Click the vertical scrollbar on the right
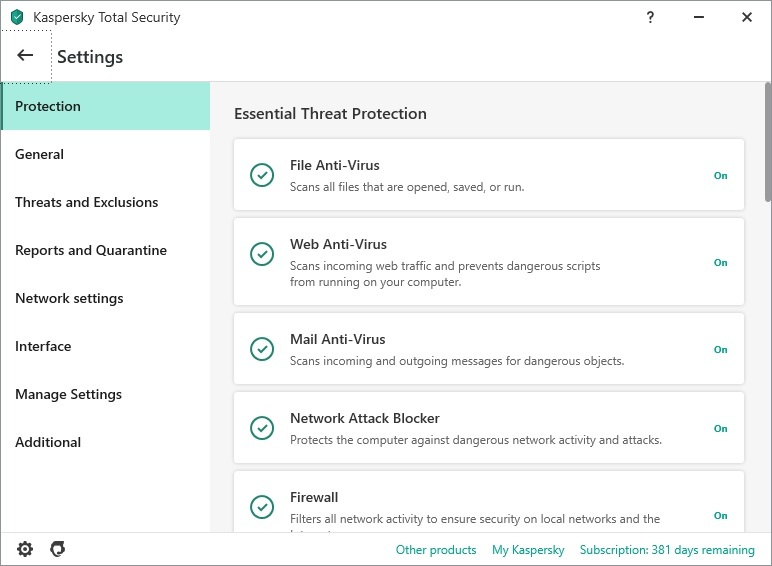Image resolution: width=772 pixels, height=566 pixels. pos(766,130)
